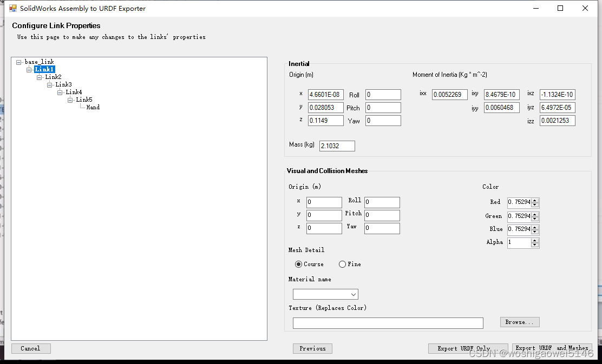Click the izz moment of inertia field
The width and height of the screenshot is (602, 364).
click(x=558, y=121)
